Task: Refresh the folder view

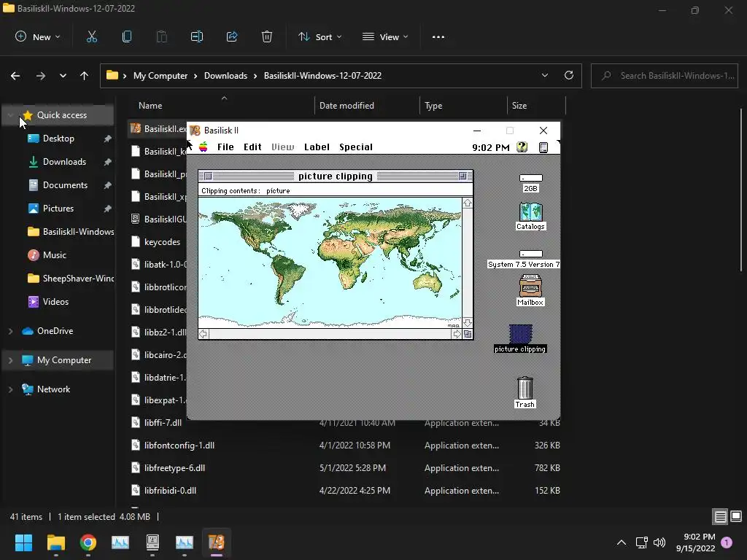Action: (x=569, y=75)
